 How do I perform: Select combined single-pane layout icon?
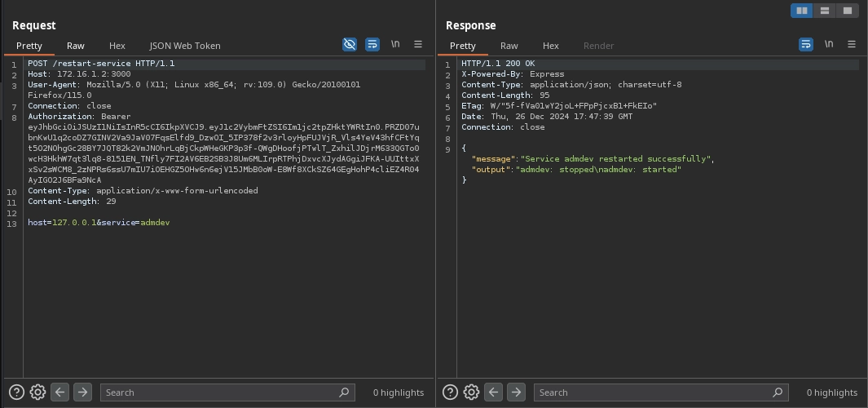848,11
